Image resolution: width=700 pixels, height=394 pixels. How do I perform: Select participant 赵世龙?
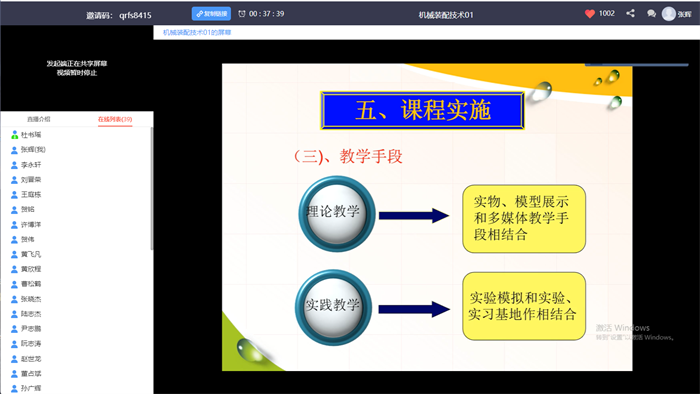click(31, 359)
